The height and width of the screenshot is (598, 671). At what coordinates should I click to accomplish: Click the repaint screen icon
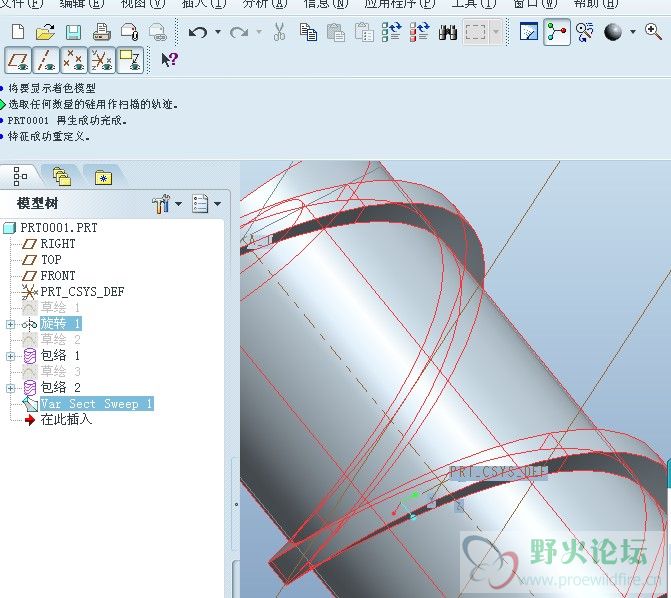point(529,32)
